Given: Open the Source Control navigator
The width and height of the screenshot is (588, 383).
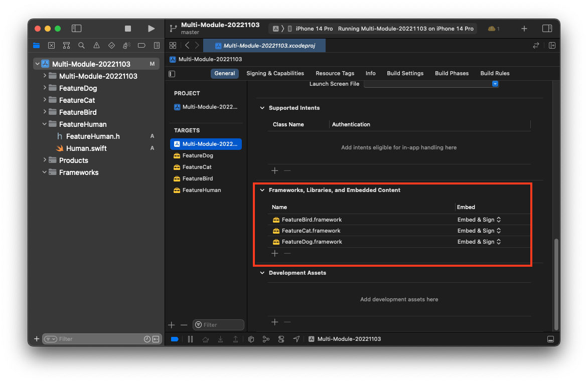Looking at the screenshot, I should click(x=51, y=45).
